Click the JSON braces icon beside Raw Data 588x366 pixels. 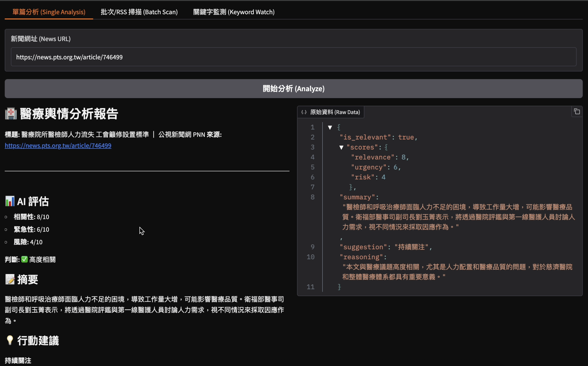coord(304,112)
